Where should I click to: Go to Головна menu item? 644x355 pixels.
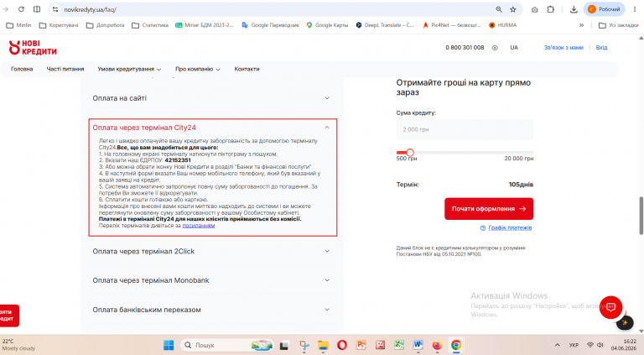[x=22, y=69]
